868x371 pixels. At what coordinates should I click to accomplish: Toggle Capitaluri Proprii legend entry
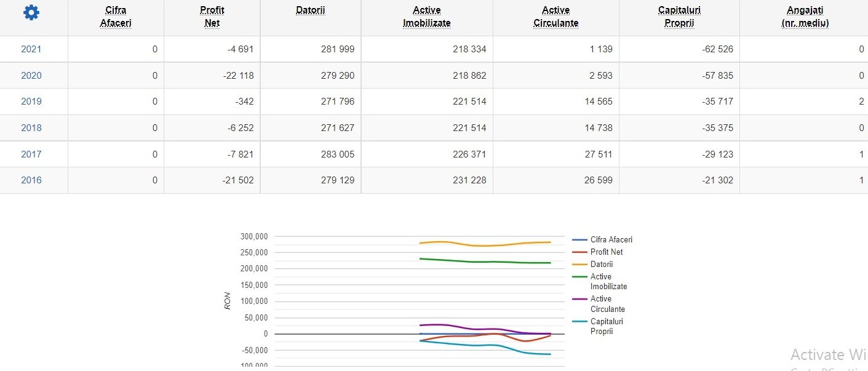(x=607, y=326)
